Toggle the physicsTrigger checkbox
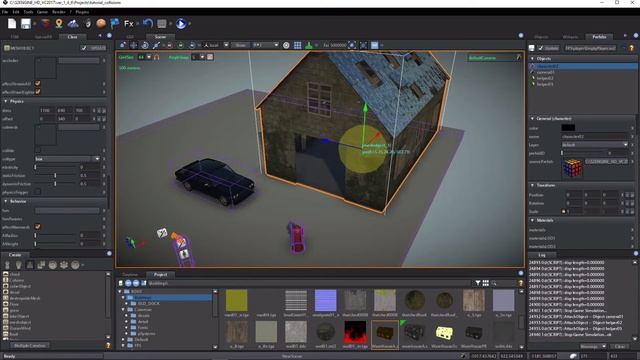The image size is (640, 360). [x=38, y=192]
